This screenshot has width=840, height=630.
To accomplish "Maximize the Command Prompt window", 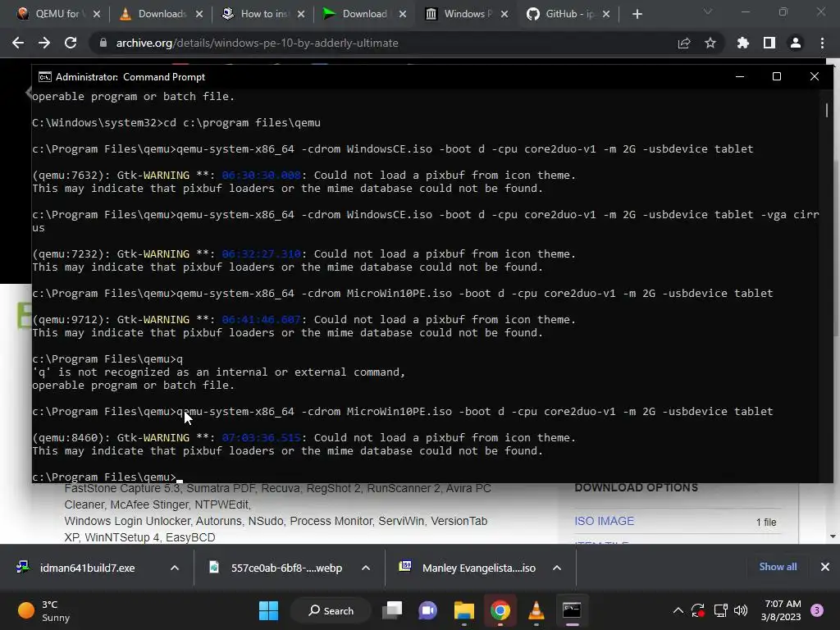I will coord(777,76).
